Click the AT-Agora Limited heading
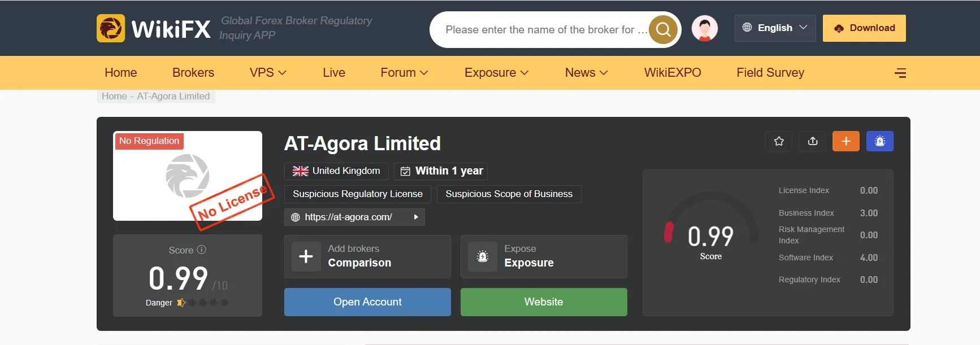The image size is (980, 345). tap(362, 143)
